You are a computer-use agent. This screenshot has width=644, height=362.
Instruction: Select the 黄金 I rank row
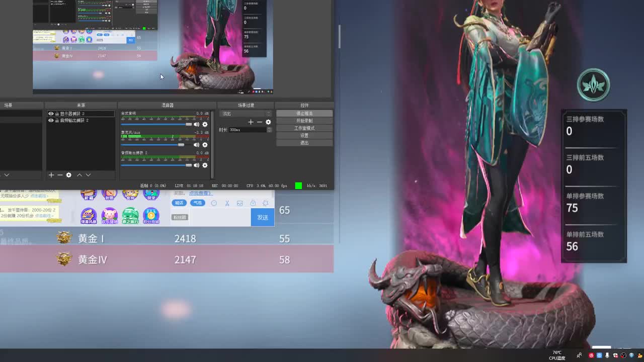pyautogui.click(x=167, y=238)
